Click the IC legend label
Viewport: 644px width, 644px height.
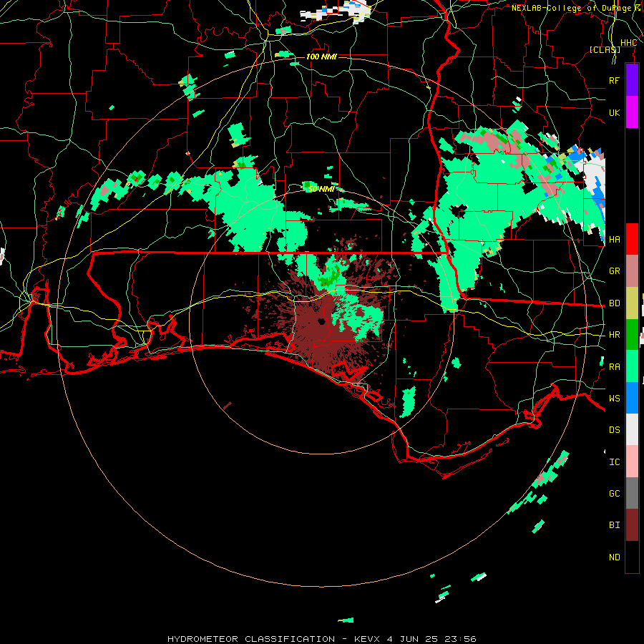614,462
